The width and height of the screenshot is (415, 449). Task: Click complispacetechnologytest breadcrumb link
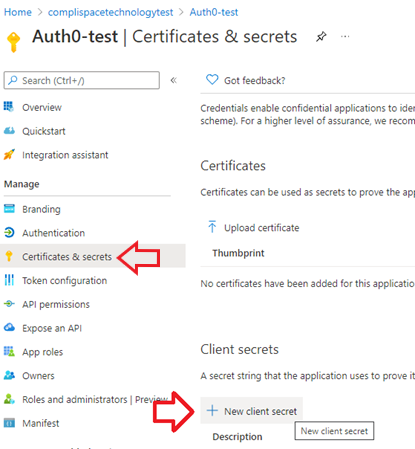click(110, 12)
